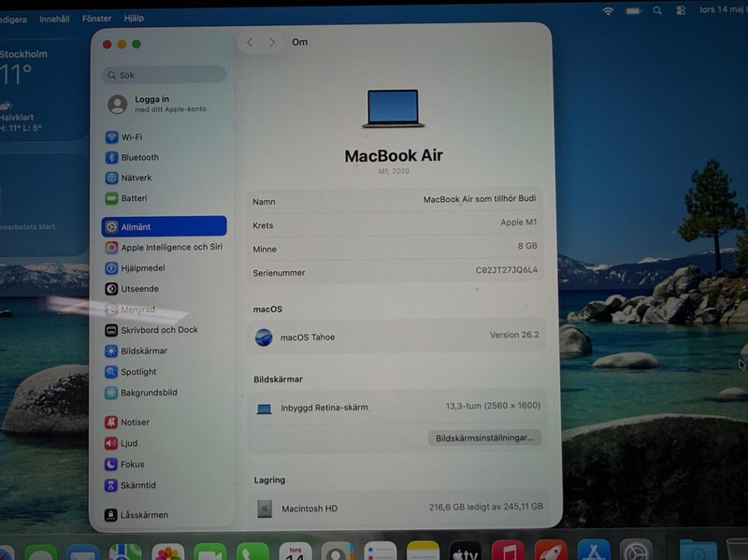This screenshot has height=560, width=748.
Task: Open Apple Intelligence och Siri
Action: pyautogui.click(x=164, y=247)
